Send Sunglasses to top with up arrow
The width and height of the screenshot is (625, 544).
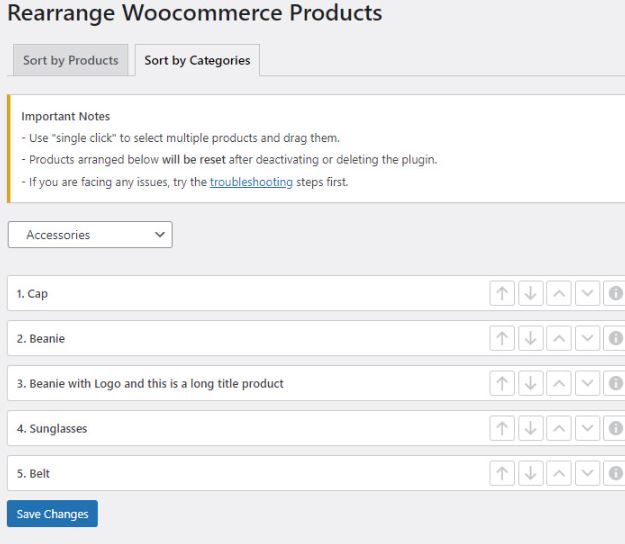(x=502, y=428)
